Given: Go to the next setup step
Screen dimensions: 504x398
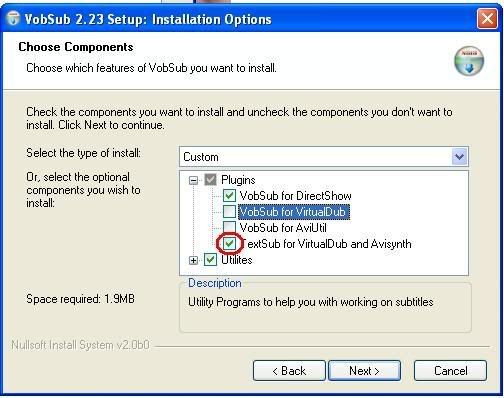Looking at the screenshot, I should [364, 371].
